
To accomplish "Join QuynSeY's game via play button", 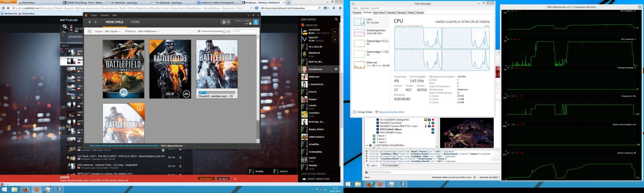I will click(x=335, y=39).
